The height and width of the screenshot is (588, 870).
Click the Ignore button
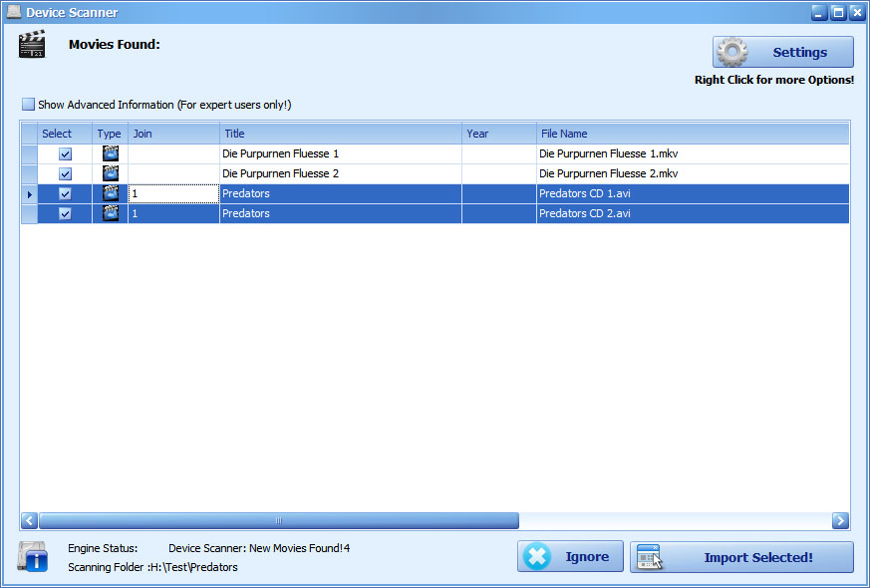(x=570, y=557)
